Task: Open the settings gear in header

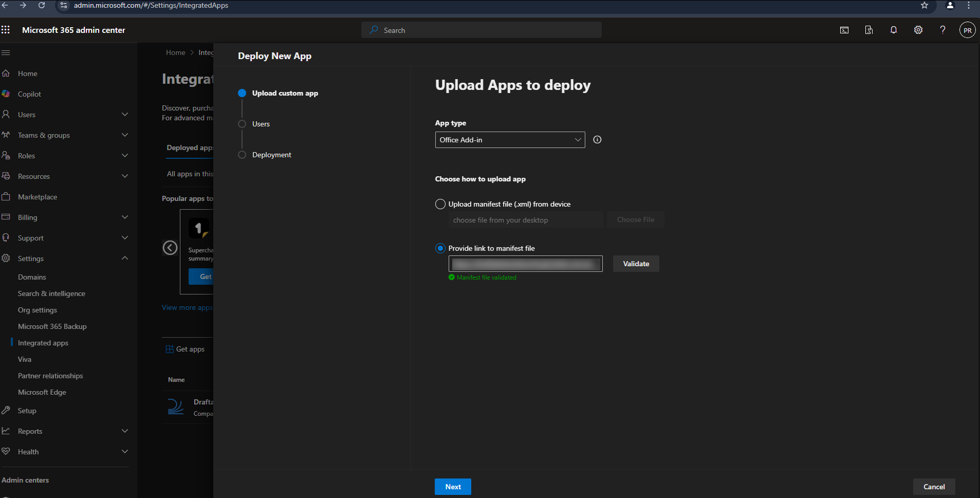Action: point(918,30)
